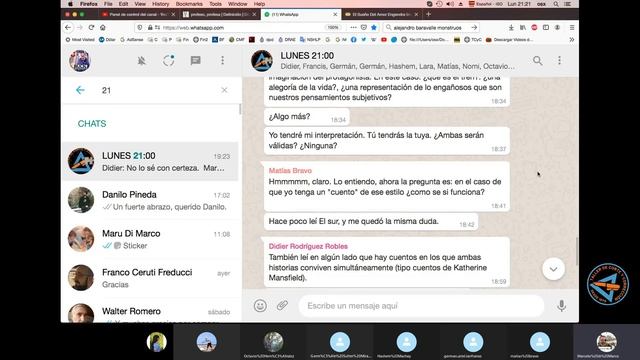Open the Firefox menu in the menu bar
The width and height of the screenshot is (640, 360).
click(89, 4)
